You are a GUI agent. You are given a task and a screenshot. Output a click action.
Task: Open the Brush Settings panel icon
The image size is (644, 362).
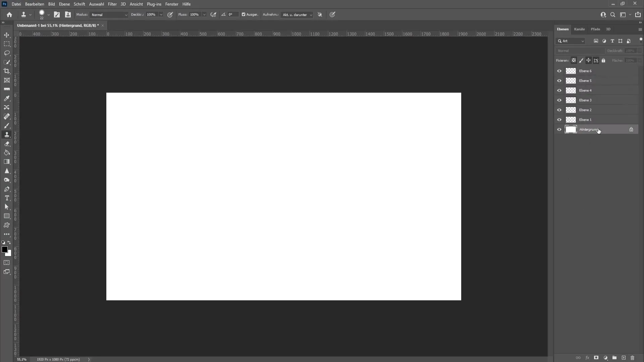click(x=57, y=15)
